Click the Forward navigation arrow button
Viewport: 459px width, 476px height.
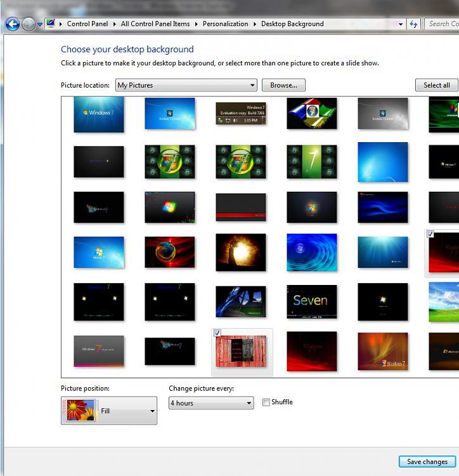tap(29, 24)
